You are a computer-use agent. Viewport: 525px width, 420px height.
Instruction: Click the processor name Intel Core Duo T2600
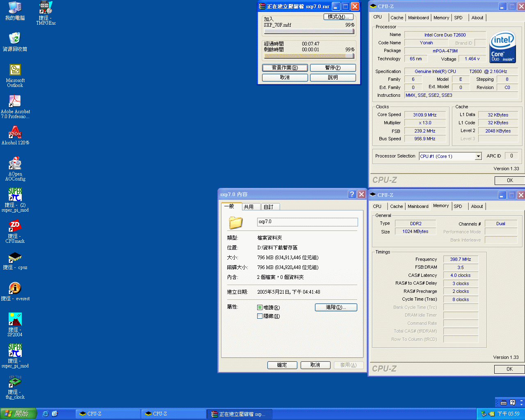coord(445,35)
